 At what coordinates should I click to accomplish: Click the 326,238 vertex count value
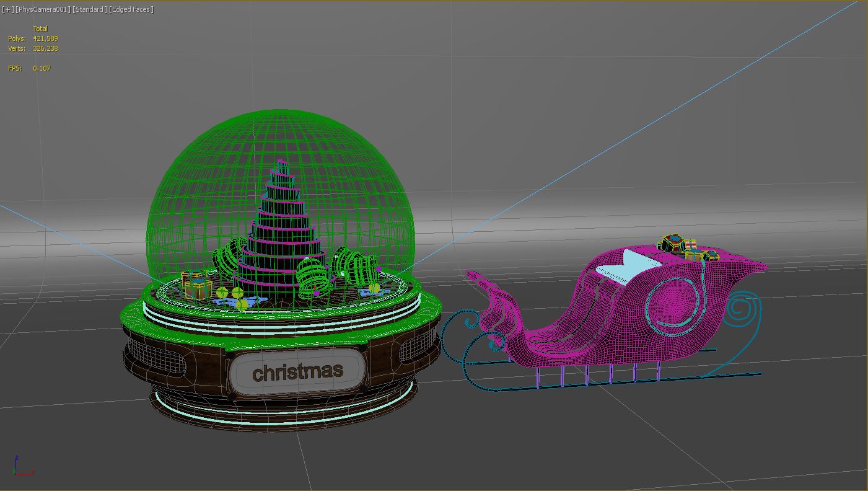[45, 48]
